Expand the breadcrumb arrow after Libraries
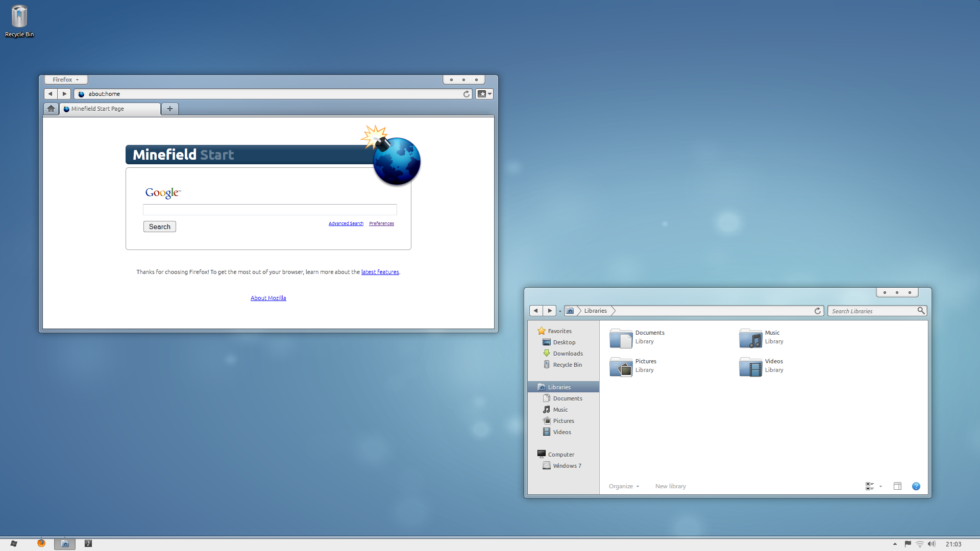980x551 pixels. point(613,311)
